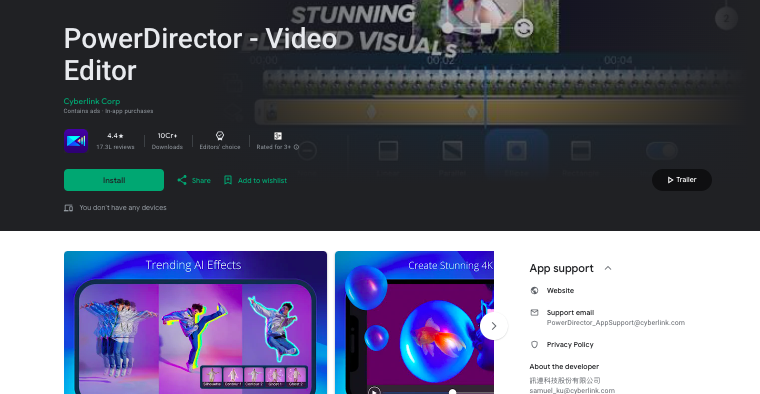Click the play control on second screenshot
The height and width of the screenshot is (394, 760).
[374, 391]
